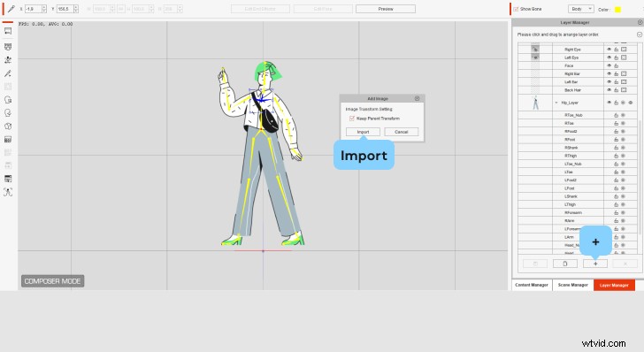
Task: Hide the Left Eye layer via eye icon
Action: (609, 57)
